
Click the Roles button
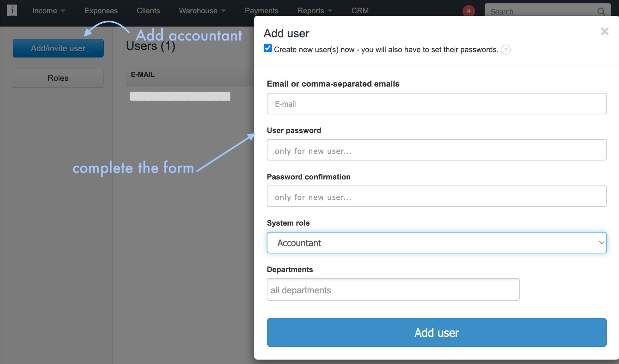(x=58, y=78)
